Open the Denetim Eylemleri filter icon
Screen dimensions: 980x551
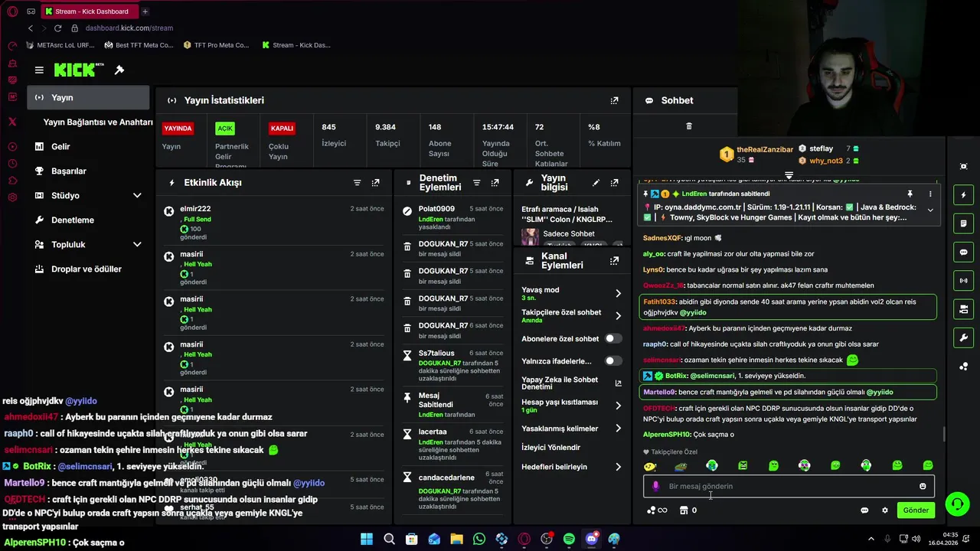point(476,183)
